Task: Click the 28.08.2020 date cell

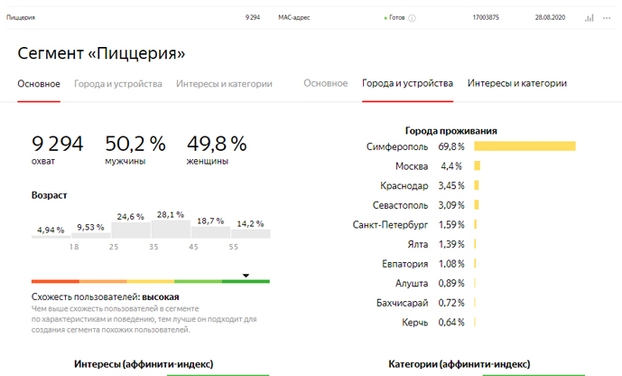Action: coord(550,17)
